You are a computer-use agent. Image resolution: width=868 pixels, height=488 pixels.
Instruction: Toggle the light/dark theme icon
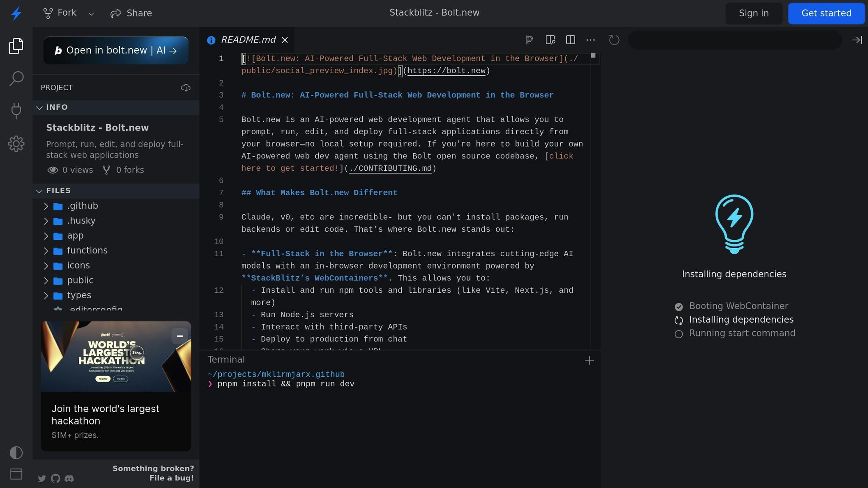coord(16,453)
